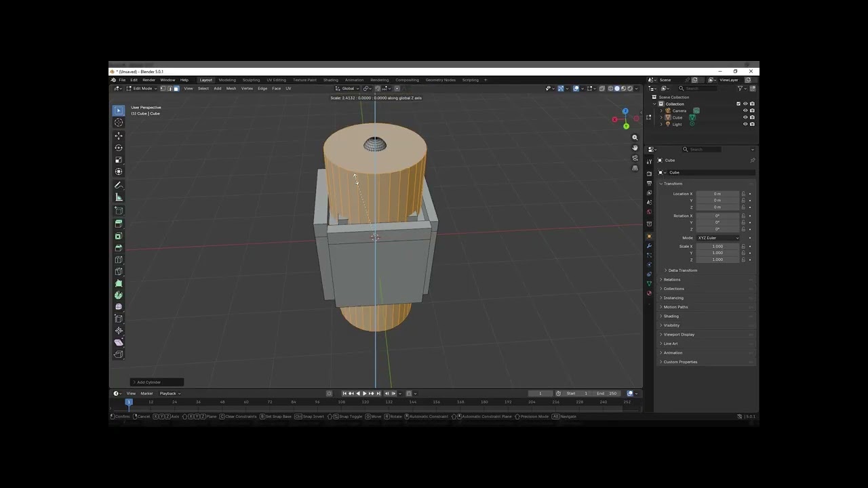Open the Tool properties tab icon
The image size is (868, 488).
pyautogui.click(x=649, y=161)
